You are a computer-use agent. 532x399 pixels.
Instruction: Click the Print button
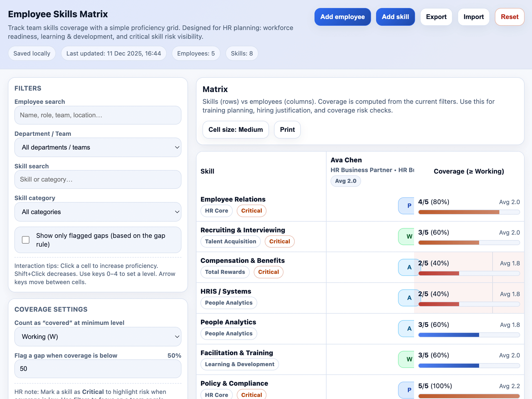(x=287, y=130)
